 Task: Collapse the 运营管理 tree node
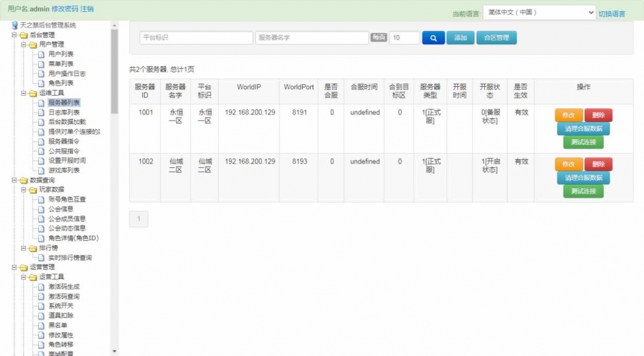point(14,267)
